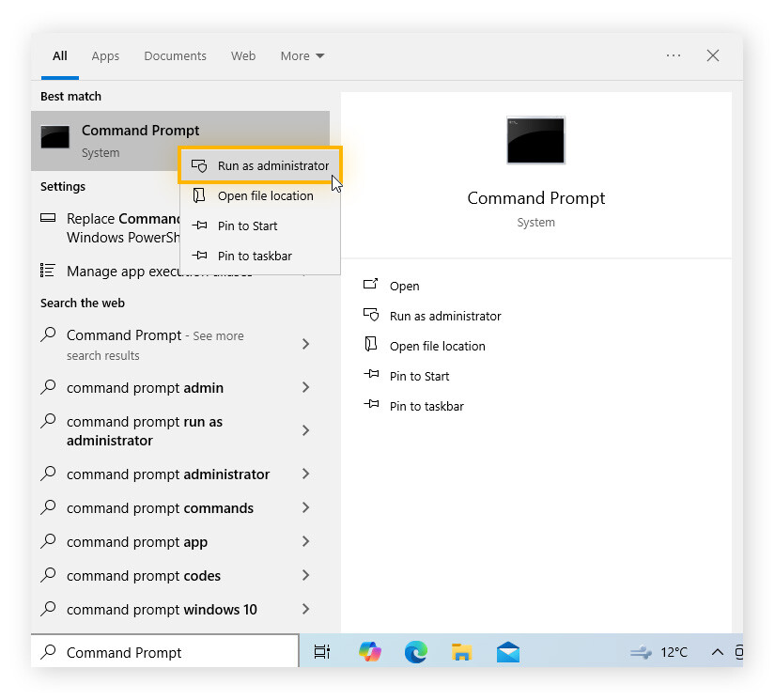Click inside the Command Prompt search box
Image resolution: width=775 pixels, height=700 pixels.
pyautogui.click(x=164, y=651)
